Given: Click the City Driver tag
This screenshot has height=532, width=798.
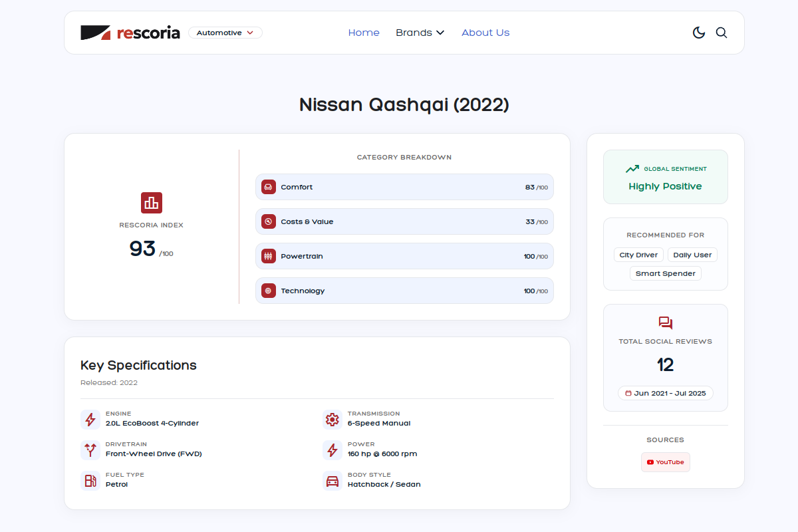Looking at the screenshot, I should (638, 255).
